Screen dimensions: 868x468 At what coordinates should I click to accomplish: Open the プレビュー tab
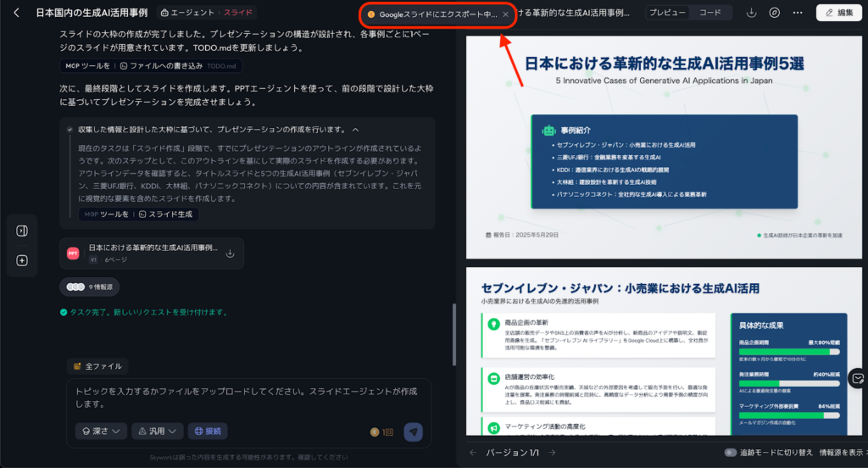click(x=667, y=12)
